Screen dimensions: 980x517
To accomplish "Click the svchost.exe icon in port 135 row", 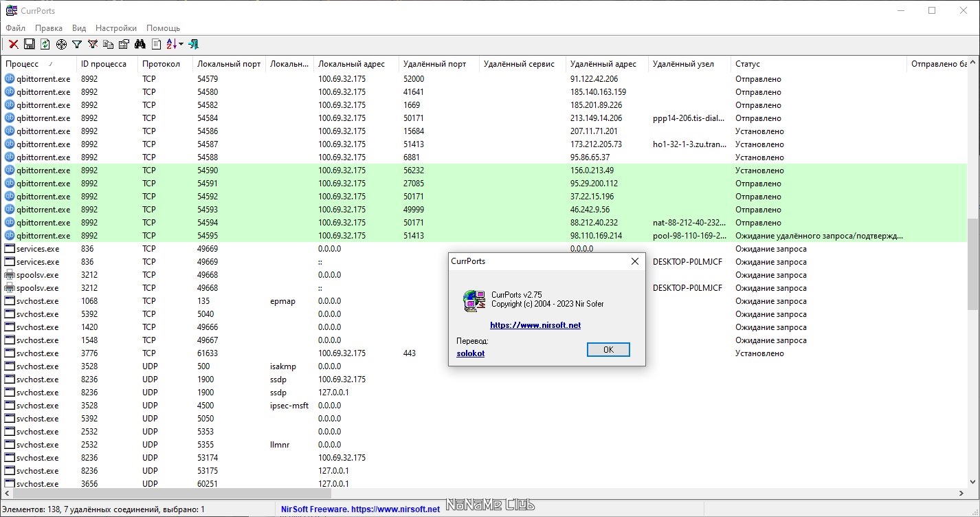I will 10,300.
